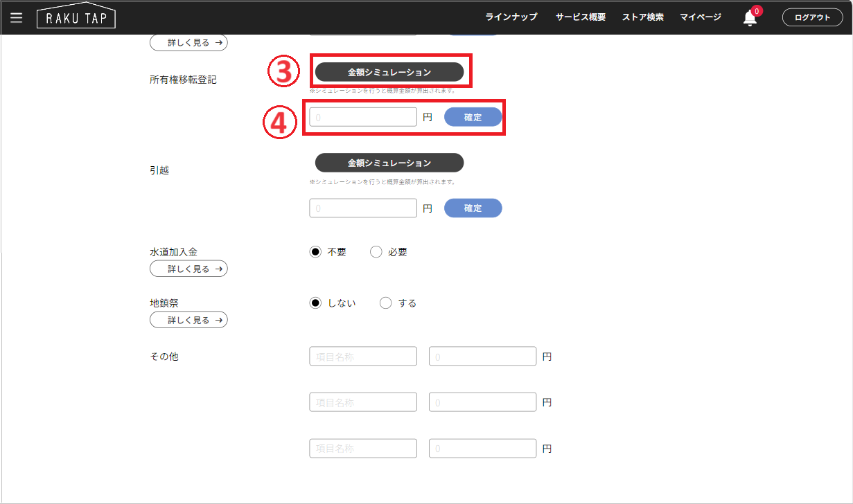
Task: Click the 所有権移転登記 label text
Action: click(183, 80)
